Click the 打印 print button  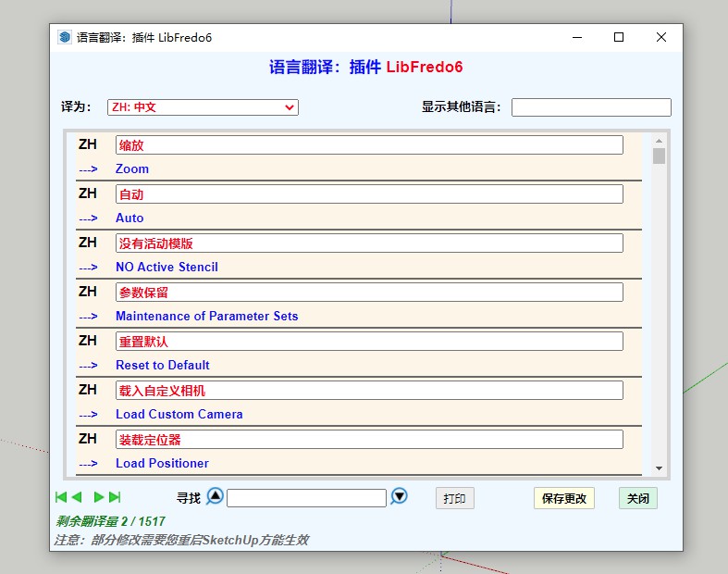(x=454, y=498)
